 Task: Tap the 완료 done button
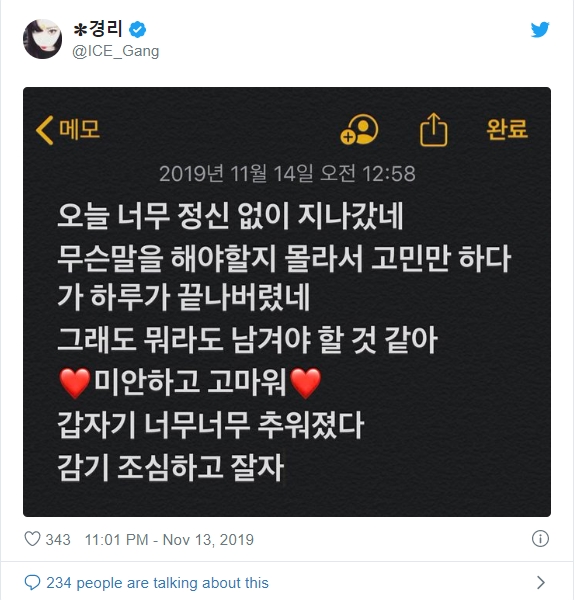click(507, 129)
